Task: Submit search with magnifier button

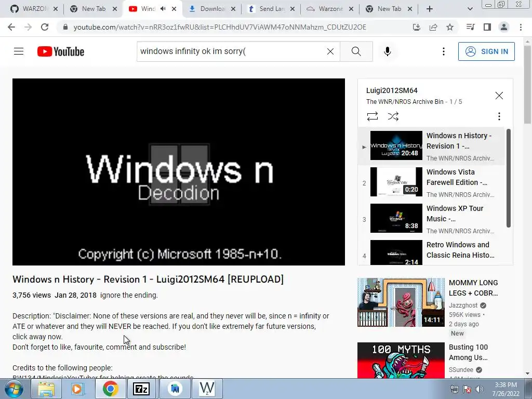Action: 356,51
